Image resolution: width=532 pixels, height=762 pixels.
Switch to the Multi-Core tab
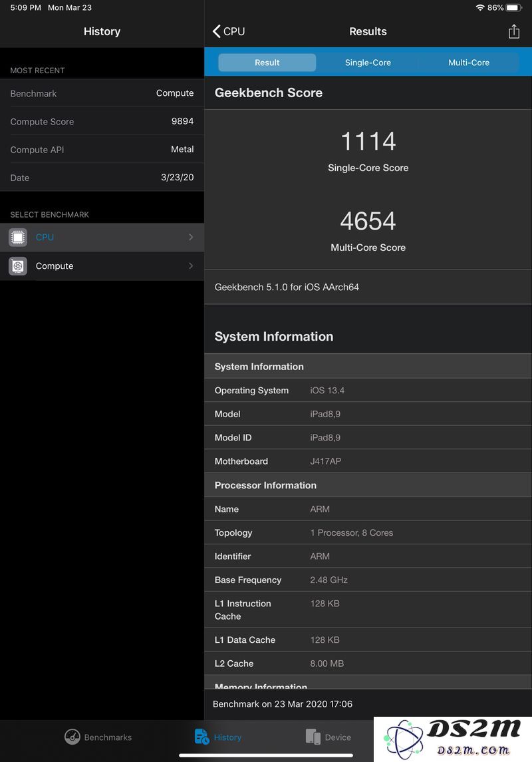pyautogui.click(x=469, y=63)
